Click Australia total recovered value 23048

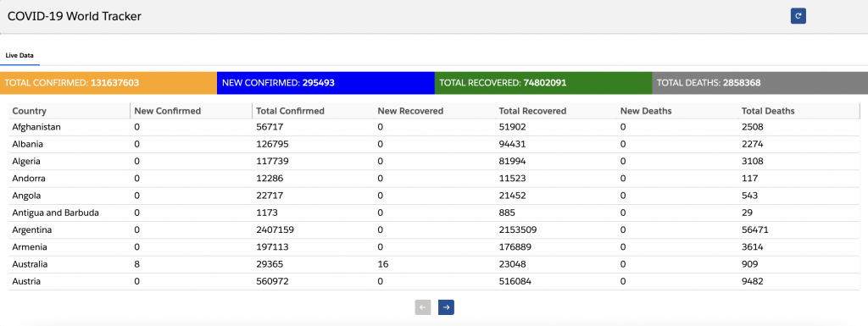pos(512,264)
